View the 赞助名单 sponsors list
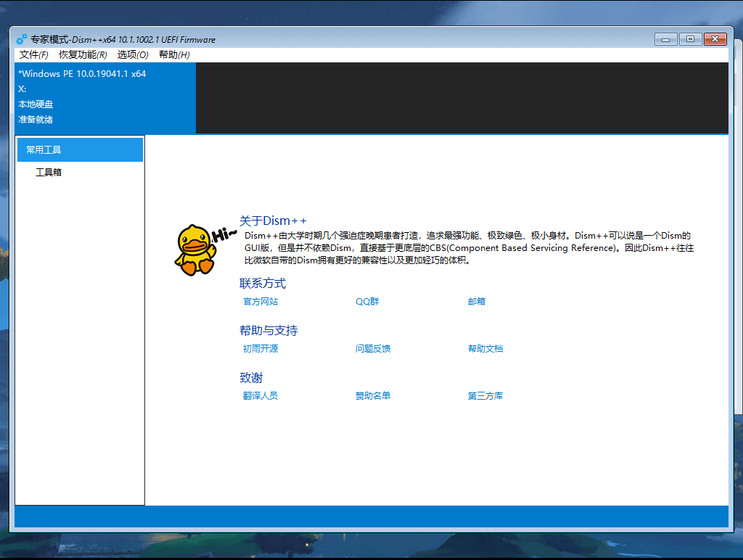 [373, 395]
